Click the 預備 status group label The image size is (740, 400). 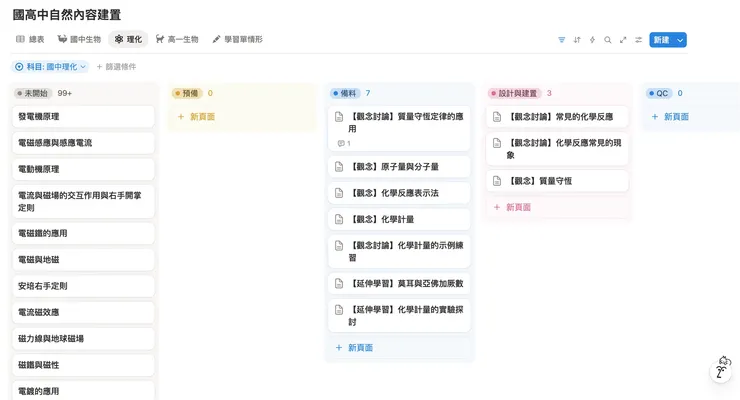pyautogui.click(x=187, y=93)
